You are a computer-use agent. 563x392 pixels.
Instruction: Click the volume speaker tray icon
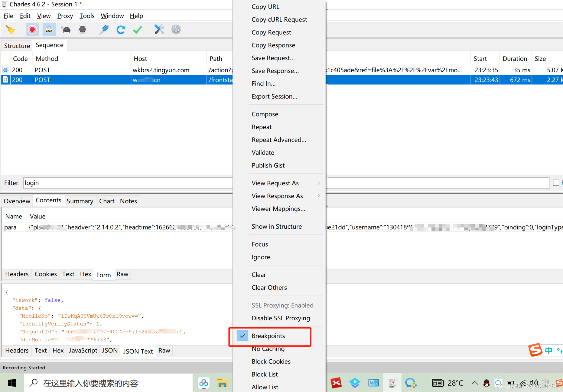click(534, 383)
